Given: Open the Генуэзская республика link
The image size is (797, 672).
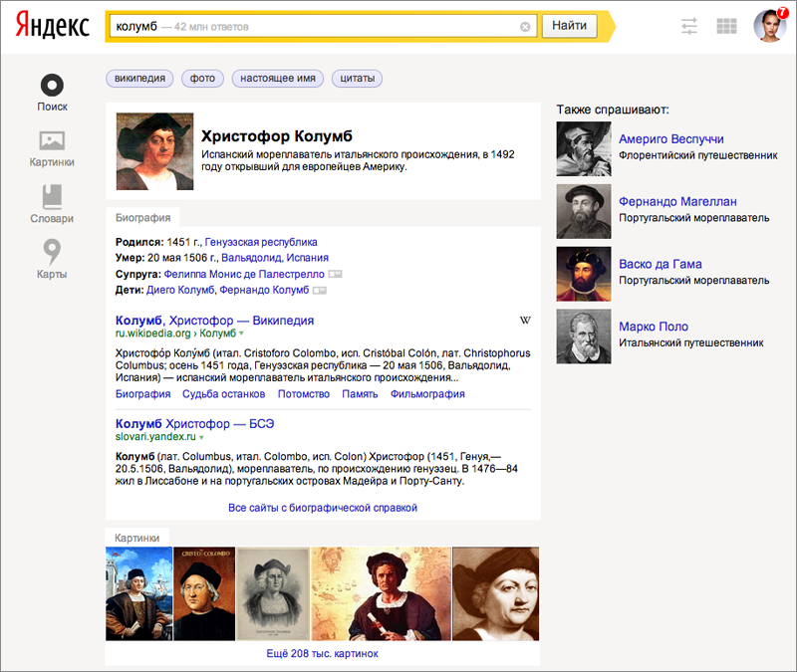Looking at the screenshot, I should (261, 242).
